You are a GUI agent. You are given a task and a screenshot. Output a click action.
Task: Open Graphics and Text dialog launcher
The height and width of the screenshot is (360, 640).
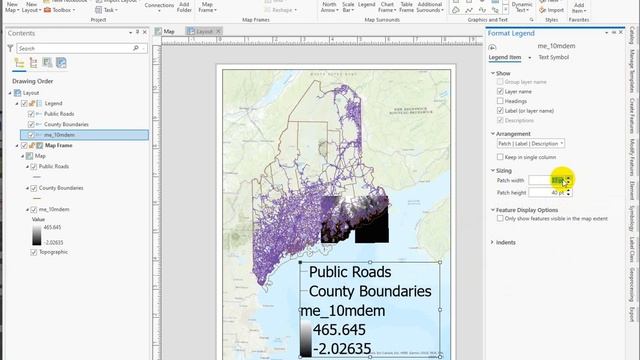pos(531,20)
